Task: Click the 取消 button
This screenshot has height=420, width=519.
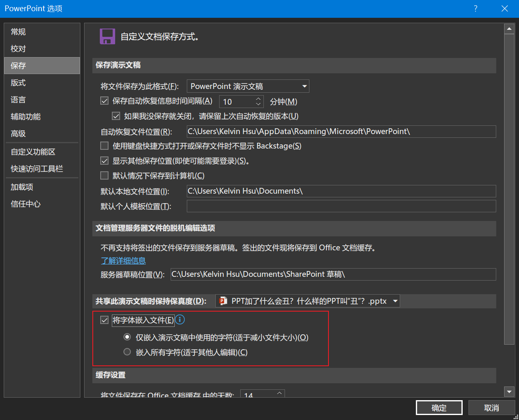Action: [x=492, y=408]
